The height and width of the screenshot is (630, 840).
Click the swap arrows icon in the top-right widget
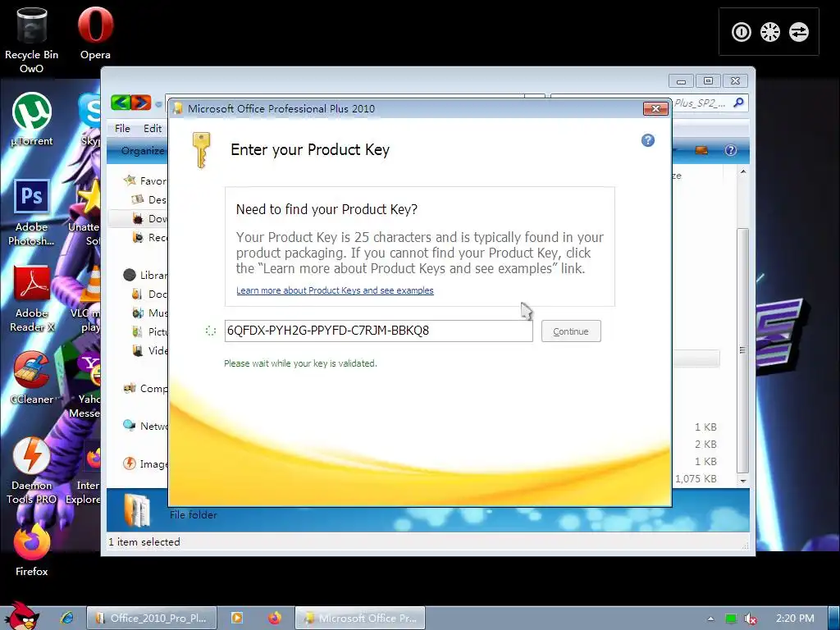798,32
